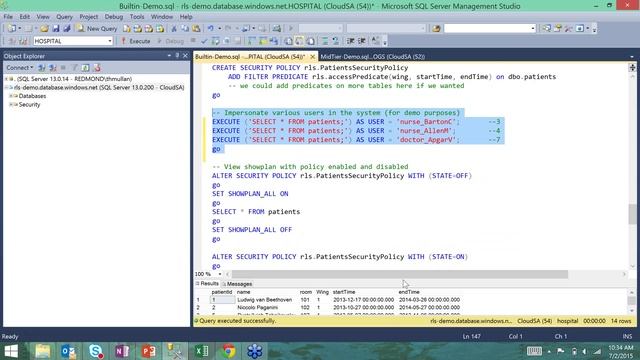Click the Cut scissors icon
The height and width of the screenshot is (360, 640).
174,28
